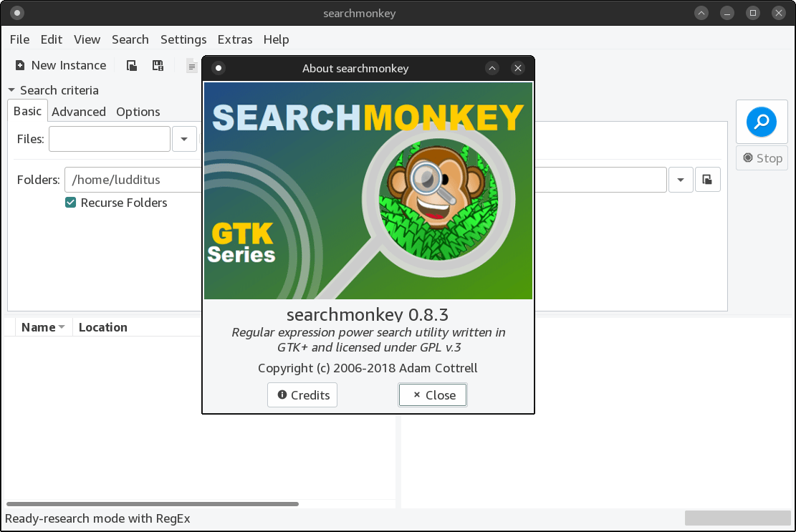Uncheck the Recurse Folders checkbox
This screenshot has height=532, width=796.
tap(71, 203)
